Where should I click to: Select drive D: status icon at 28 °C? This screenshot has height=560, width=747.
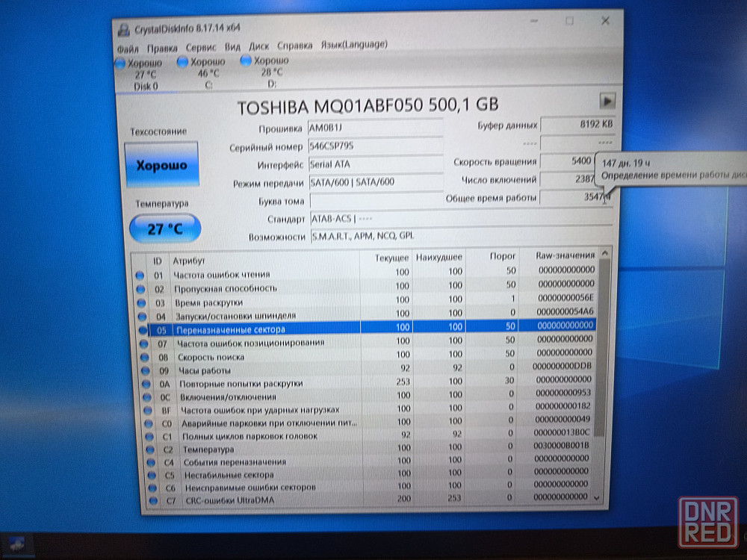pos(246,61)
